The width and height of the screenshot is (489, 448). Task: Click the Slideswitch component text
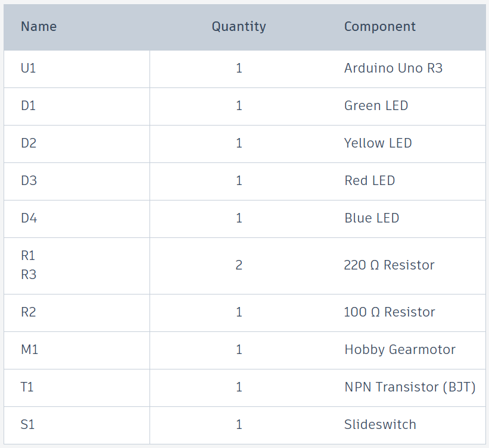pyautogui.click(x=380, y=425)
